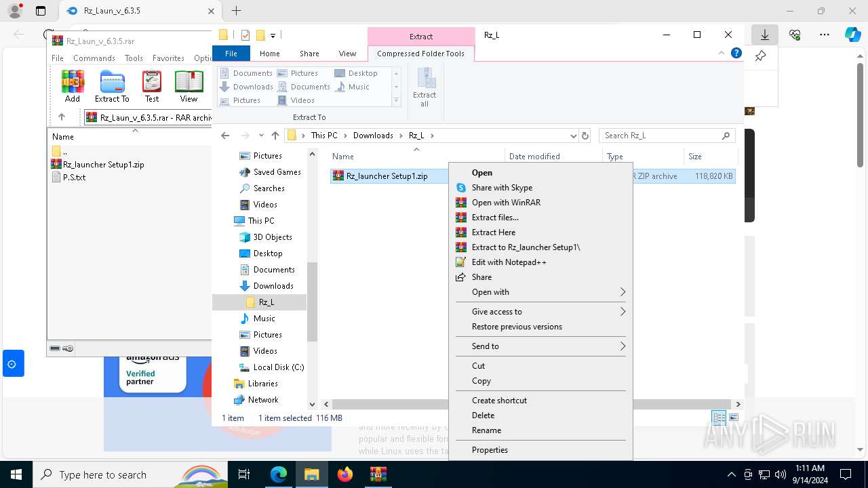Select Desktop as extract destination in ribbon
868x488 pixels.
pos(357,73)
